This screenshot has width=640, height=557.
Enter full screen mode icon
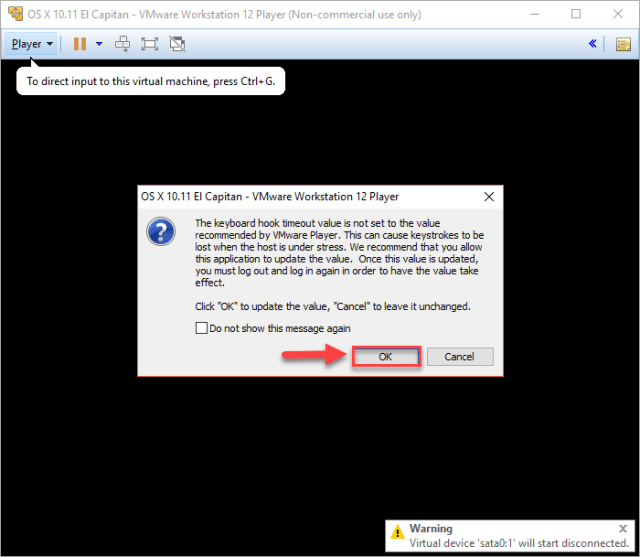(150, 44)
